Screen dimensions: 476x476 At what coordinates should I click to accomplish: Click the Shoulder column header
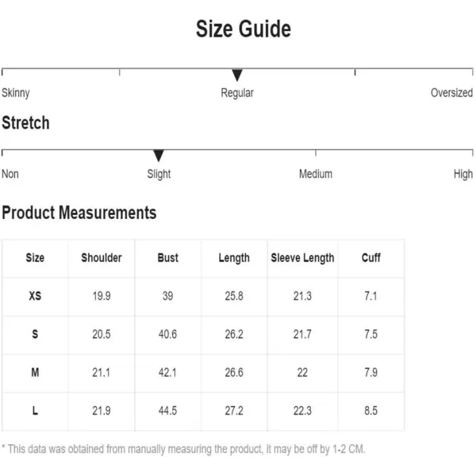tap(102, 258)
